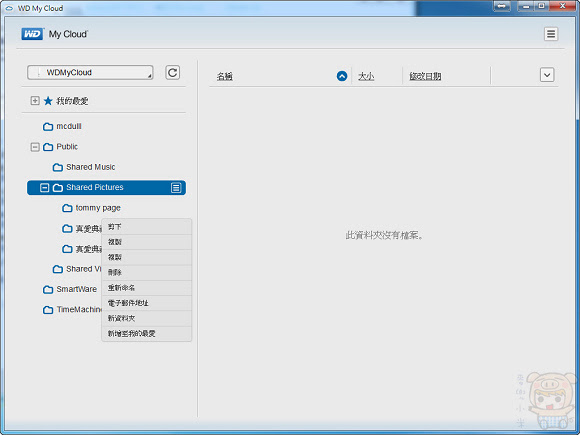Choose 剪下 (cut) from the context menu
The width and height of the screenshot is (580, 435).
(146, 226)
